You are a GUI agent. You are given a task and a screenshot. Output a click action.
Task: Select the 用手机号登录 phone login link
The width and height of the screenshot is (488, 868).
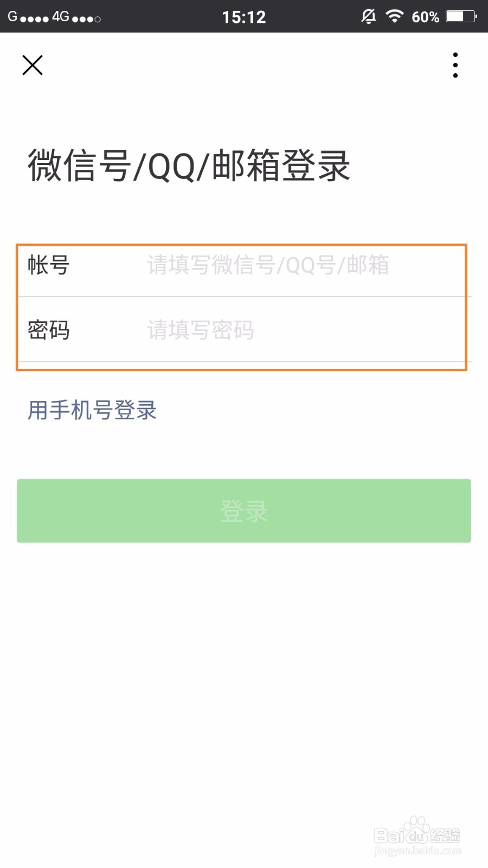[x=92, y=411]
